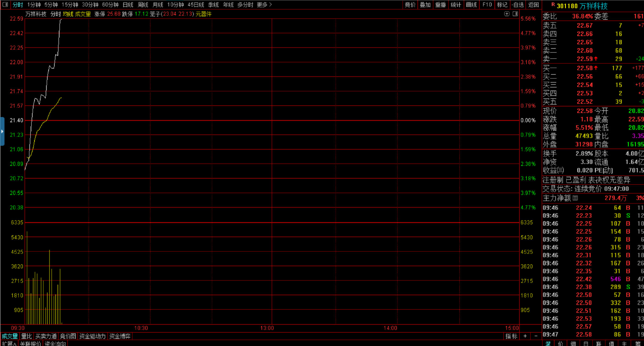Click the minus icon next to 指标
The height and width of the screenshot is (346, 644).
536,336
